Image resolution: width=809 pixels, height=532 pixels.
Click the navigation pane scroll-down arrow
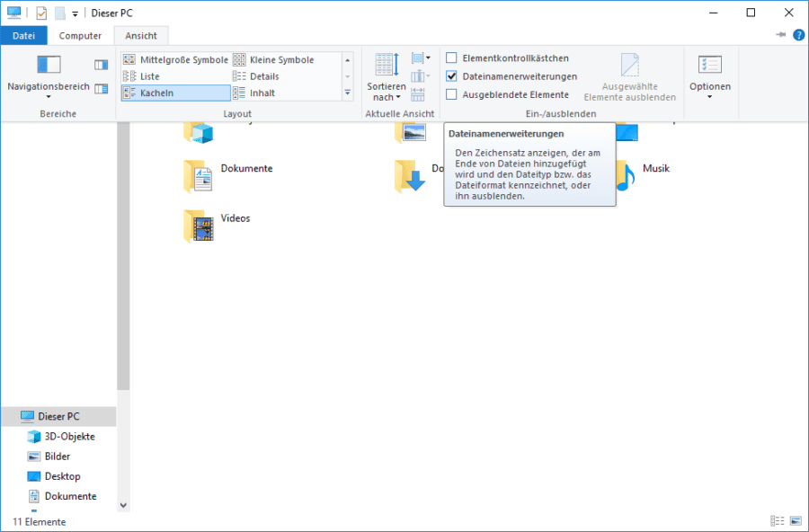tap(123, 505)
